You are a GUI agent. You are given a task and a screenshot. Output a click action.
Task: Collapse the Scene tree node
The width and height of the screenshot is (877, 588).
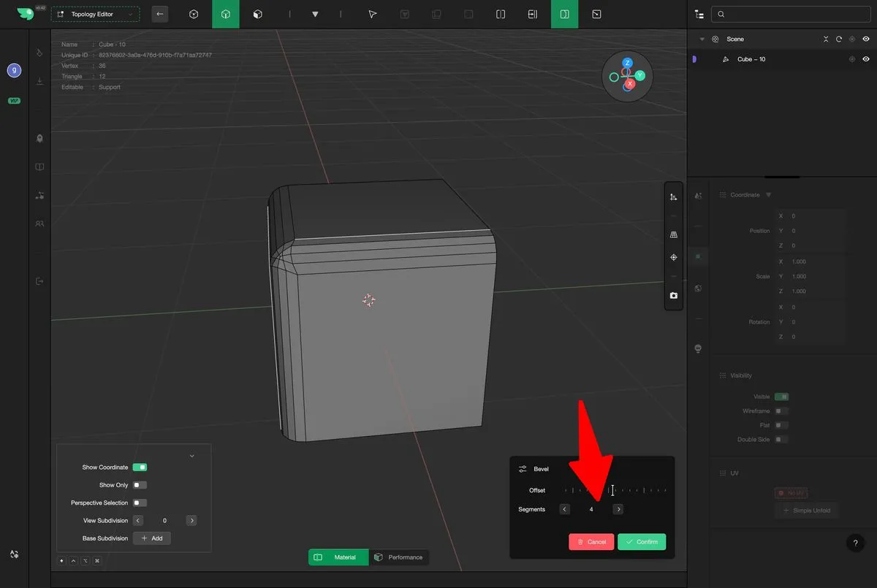click(x=702, y=39)
